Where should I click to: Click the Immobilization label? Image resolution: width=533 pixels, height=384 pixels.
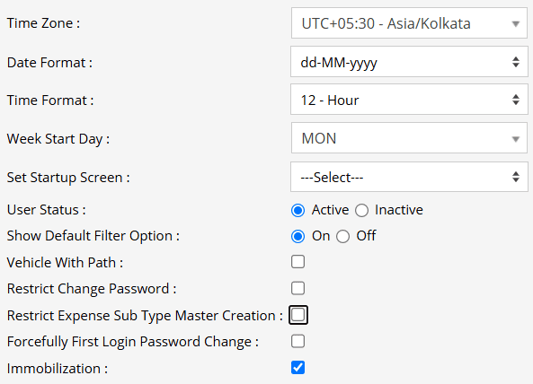point(57,368)
